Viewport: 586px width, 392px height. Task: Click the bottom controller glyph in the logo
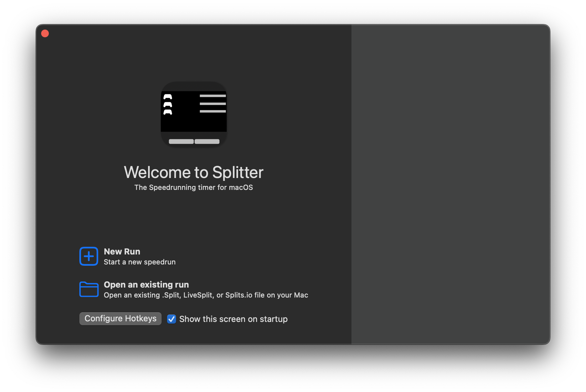click(168, 112)
